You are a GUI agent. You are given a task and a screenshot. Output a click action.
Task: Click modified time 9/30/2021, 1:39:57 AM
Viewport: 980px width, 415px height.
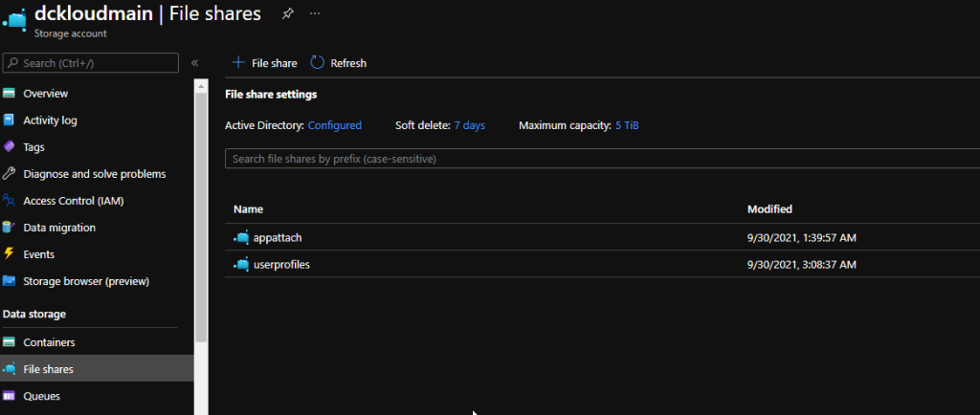coord(802,238)
